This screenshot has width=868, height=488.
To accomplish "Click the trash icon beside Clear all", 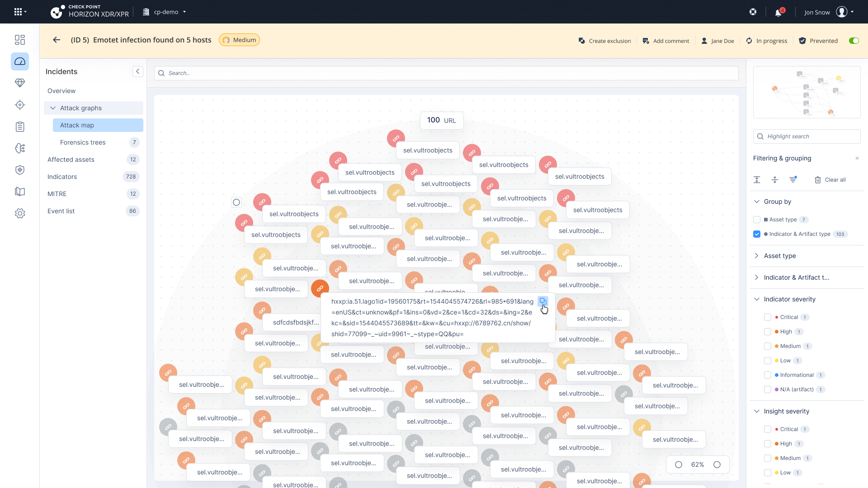I will 818,180.
